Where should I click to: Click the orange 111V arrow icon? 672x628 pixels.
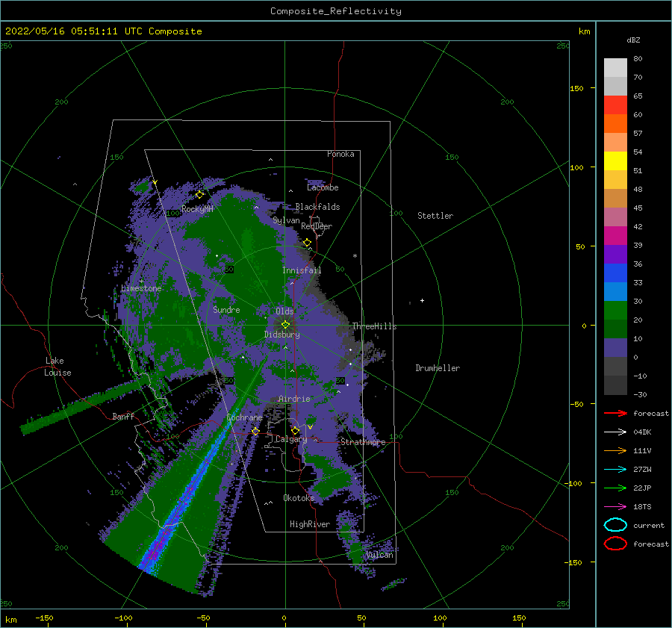coord(615,450)
